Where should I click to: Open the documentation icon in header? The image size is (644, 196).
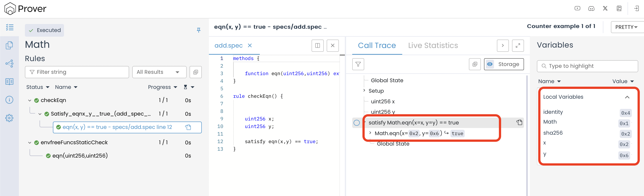click(619, 8)
